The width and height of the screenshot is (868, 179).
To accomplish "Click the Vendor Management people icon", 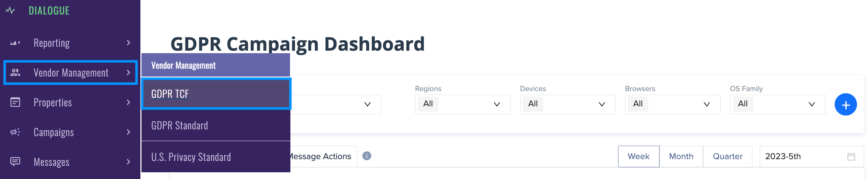I will [x=15, y=73].
